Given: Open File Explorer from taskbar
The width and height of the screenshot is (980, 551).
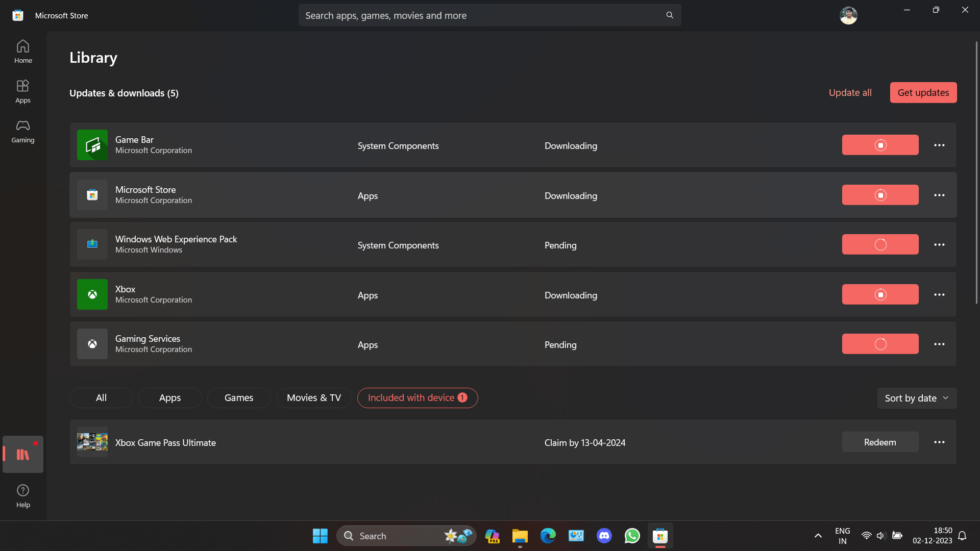Looking at the screenshot, I should (520, 536).
